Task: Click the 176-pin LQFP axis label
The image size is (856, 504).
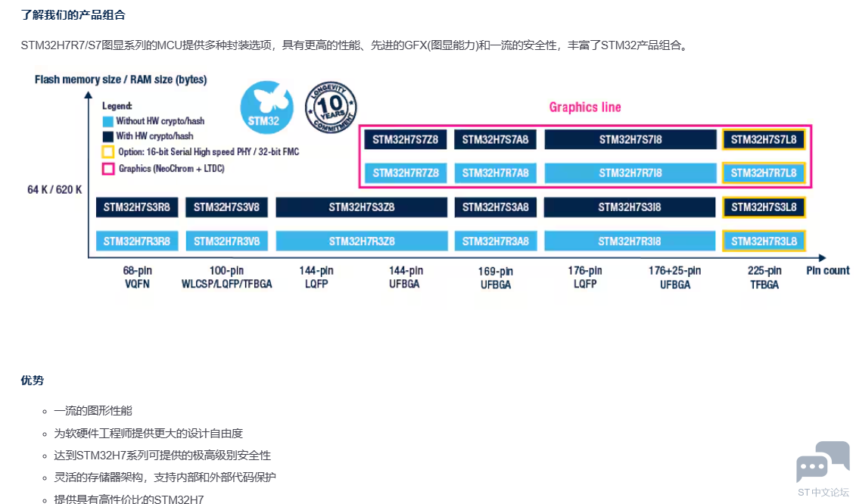Action: (x=585, y=278)
